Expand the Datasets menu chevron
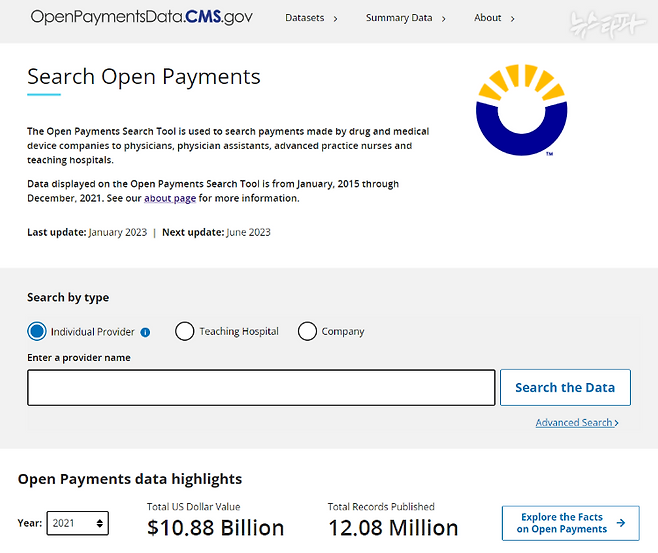 335,19
